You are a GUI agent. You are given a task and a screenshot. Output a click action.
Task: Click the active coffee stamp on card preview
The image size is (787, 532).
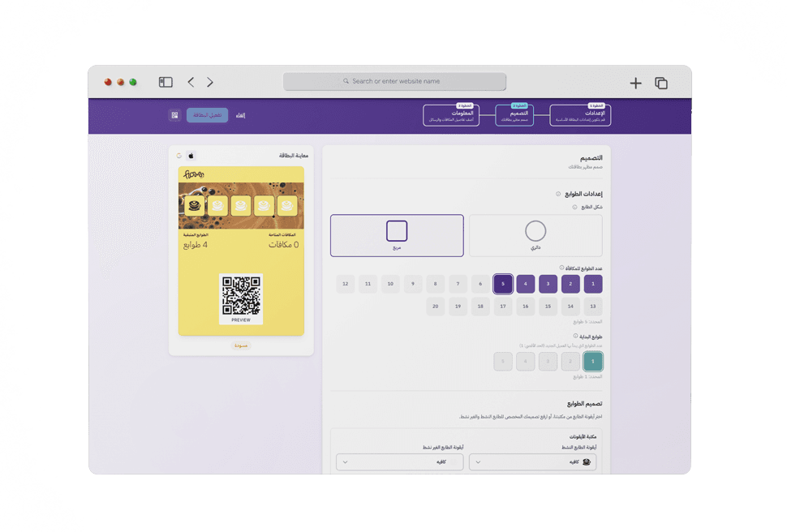point(194,206)
